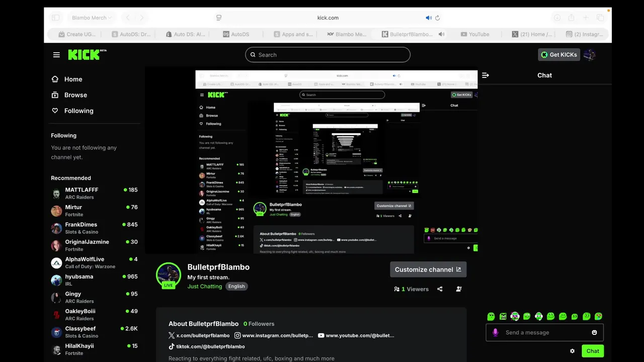Mute audio via address bar speaker icon
Image resolution: width=644 pixels, height=362 pixels.
429,18
